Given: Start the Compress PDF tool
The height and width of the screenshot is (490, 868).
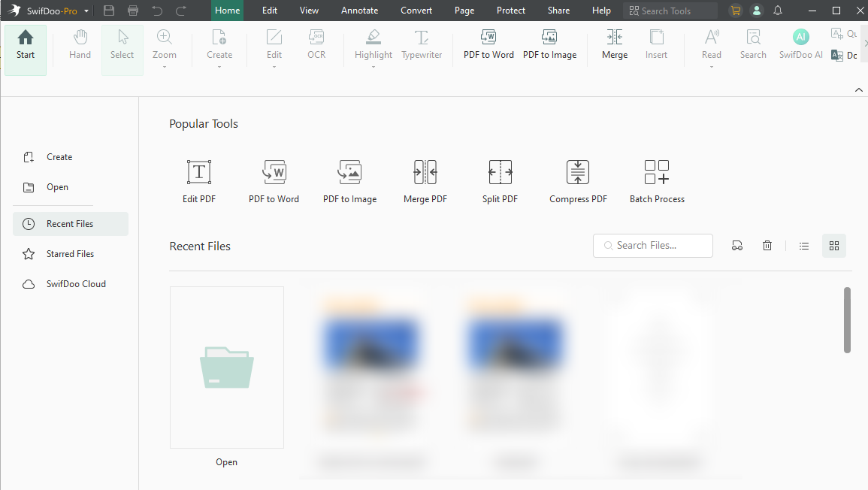Looking at the screenshot, I should click(x=577, y=180).
